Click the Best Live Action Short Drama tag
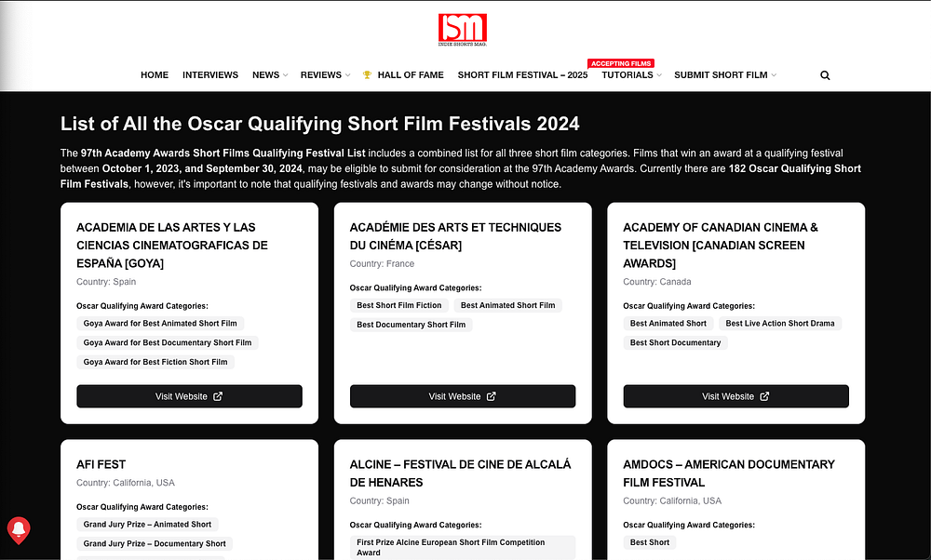Viewport: 931px width, 560px height. click(779, 324)
